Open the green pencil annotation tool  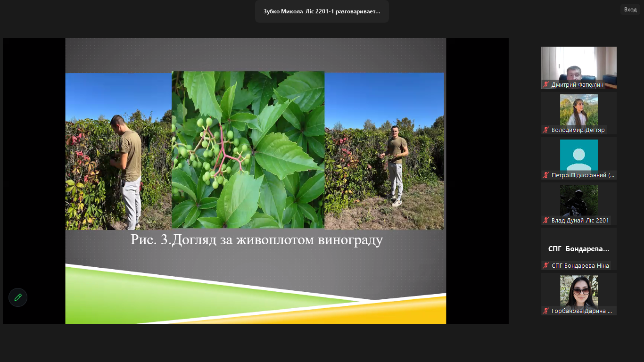click(18, 297)
